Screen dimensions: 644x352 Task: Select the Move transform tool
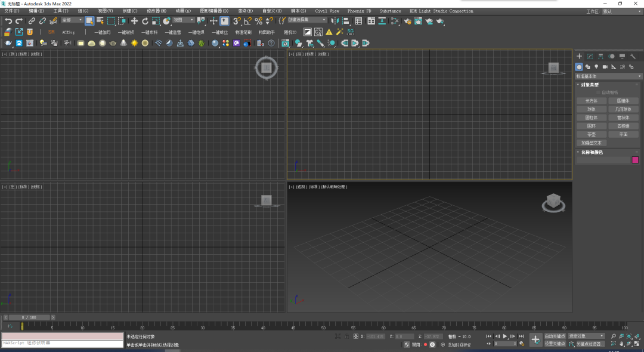click(x=134, y=21)
